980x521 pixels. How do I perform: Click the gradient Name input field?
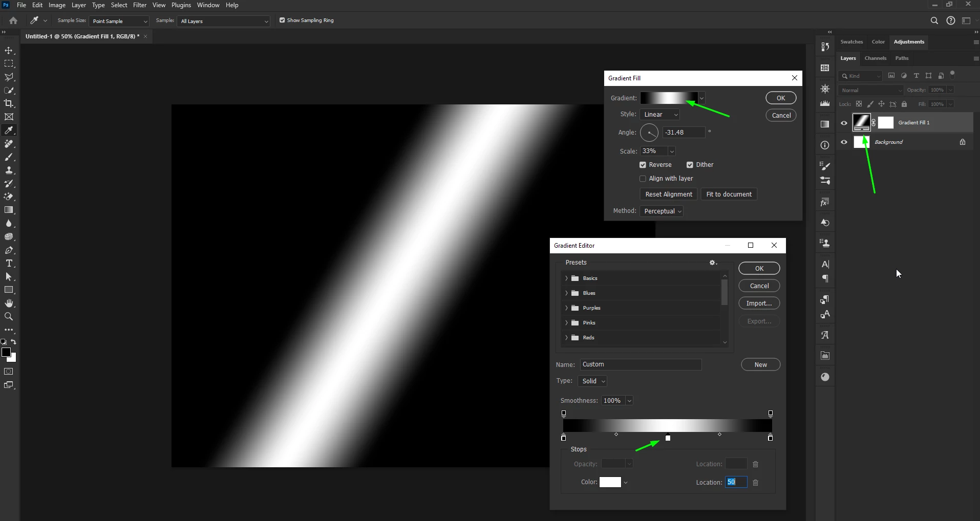click(641, 365)
